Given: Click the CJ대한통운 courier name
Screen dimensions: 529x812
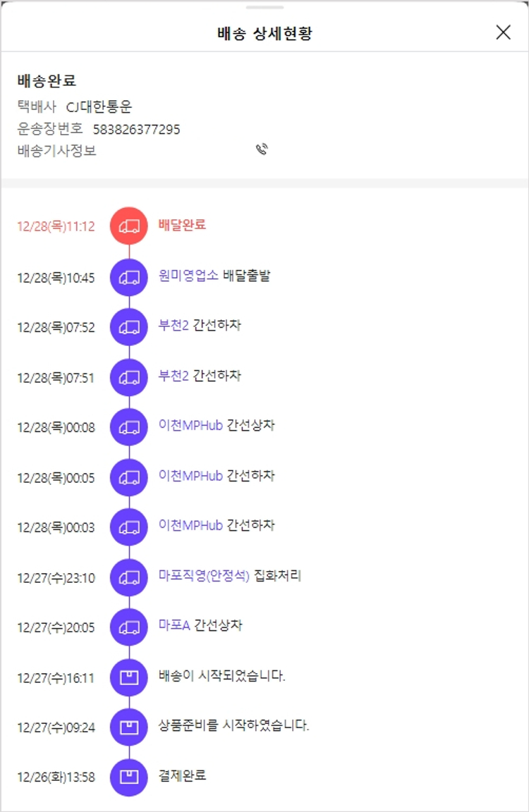Looking at the screenshot, I should [99, 107].
